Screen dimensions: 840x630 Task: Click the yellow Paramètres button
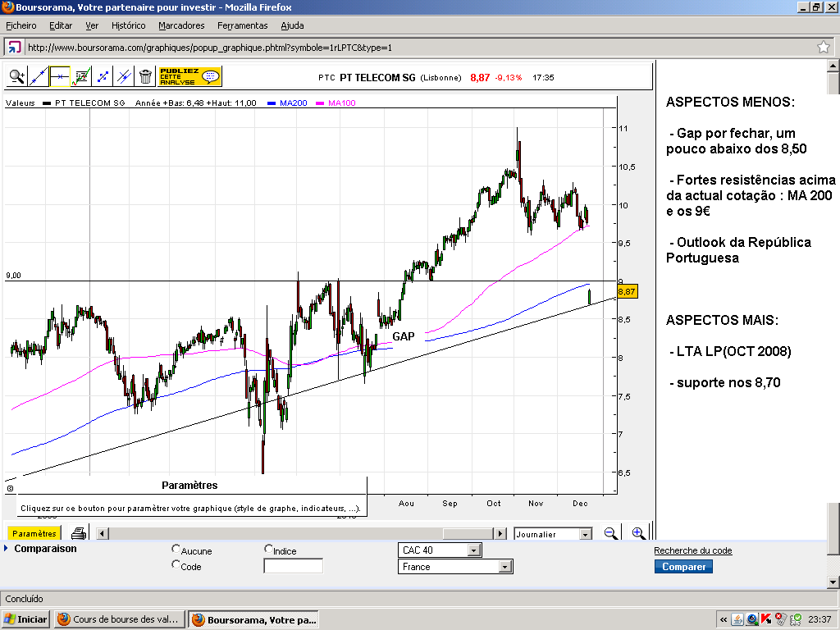pos(34,533)
